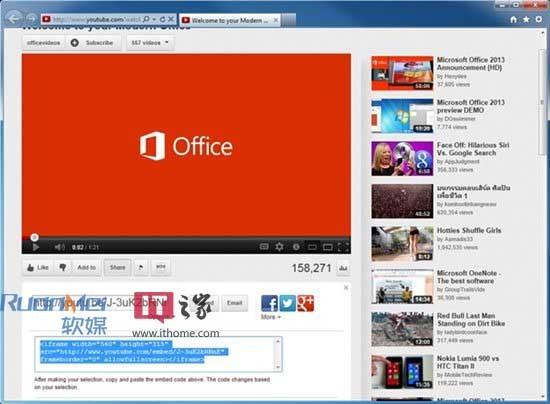Image resolution: width=550 pixels, height=404 pixels.
Task: Close the share panel
Action: click(x=346, y=288)
